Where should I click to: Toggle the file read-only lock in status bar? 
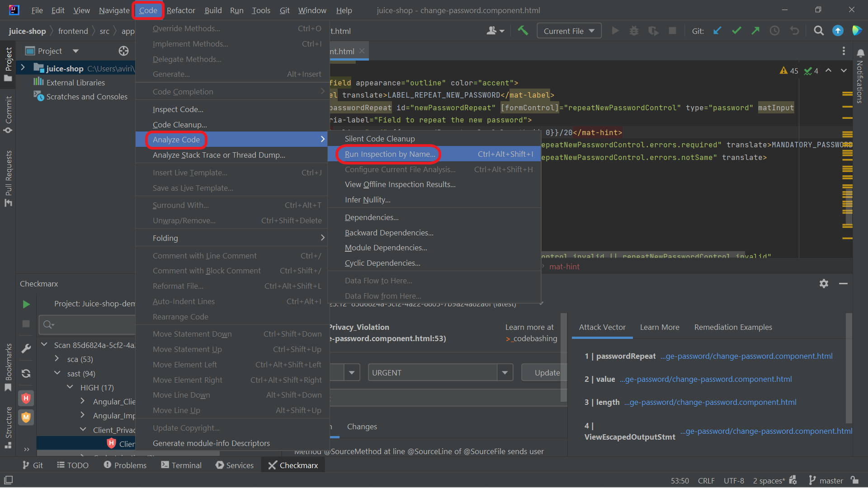click(854, 480)
